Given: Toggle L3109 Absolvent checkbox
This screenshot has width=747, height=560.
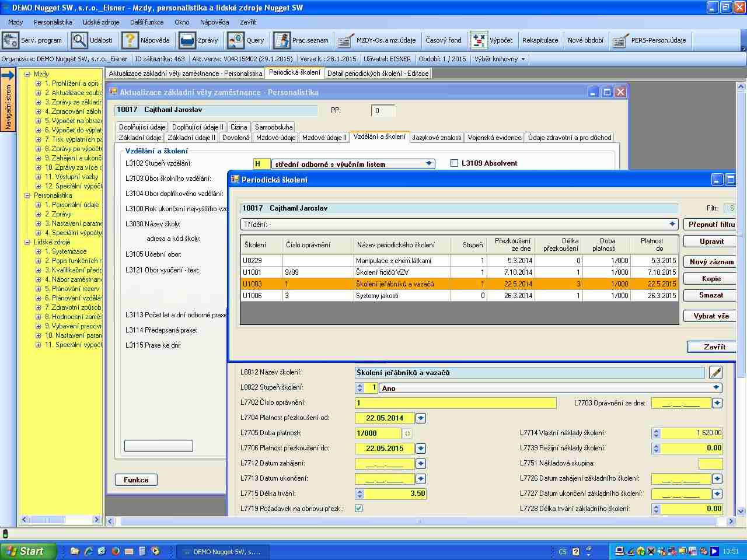Looking at the screenshot, I should [x=454, y=163].
